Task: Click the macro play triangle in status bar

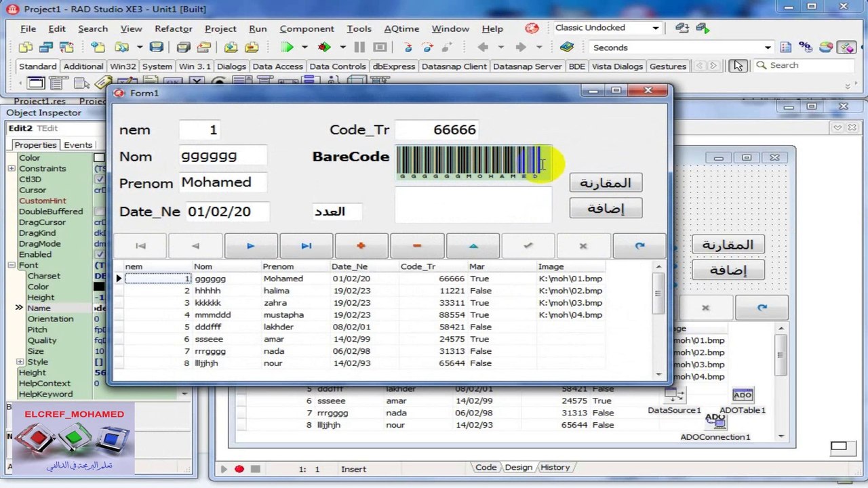Action: click(x=224, y=469)
